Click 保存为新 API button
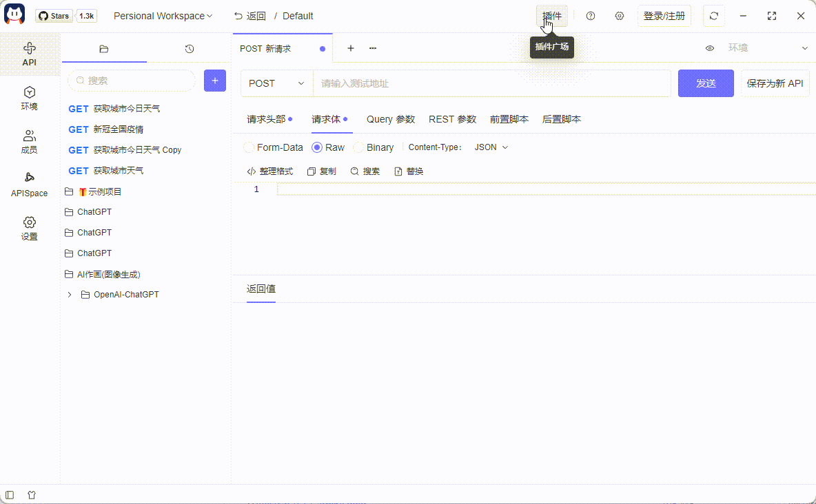816x504 pixels. point(775,83)
